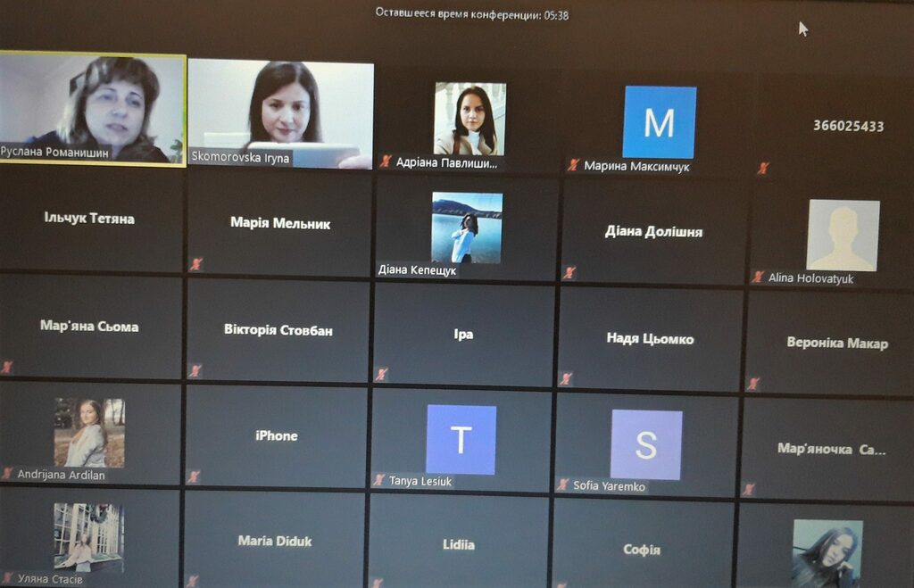Click muted mic icon beside Адріана Павлиши name

coord(386,161)
